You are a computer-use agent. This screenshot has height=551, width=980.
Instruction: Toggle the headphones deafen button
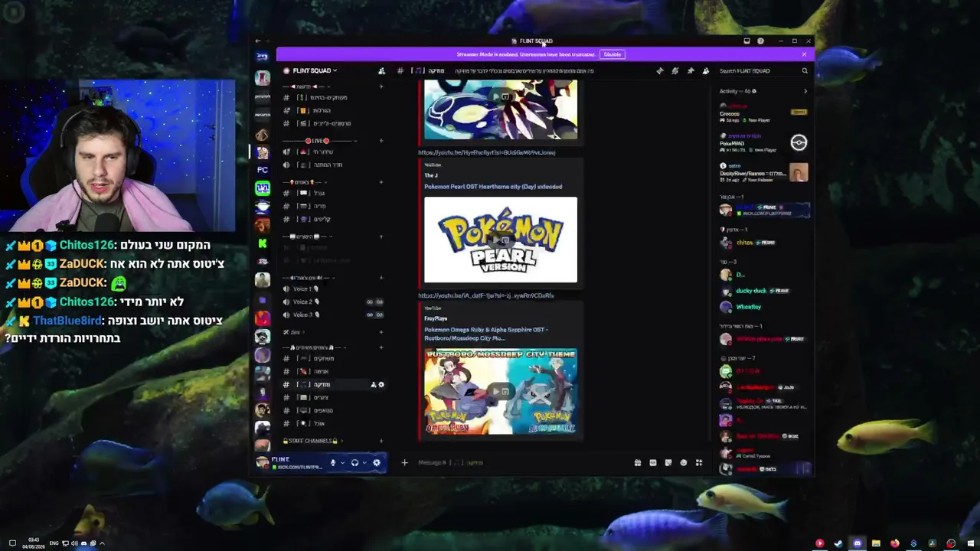(354, 463)
